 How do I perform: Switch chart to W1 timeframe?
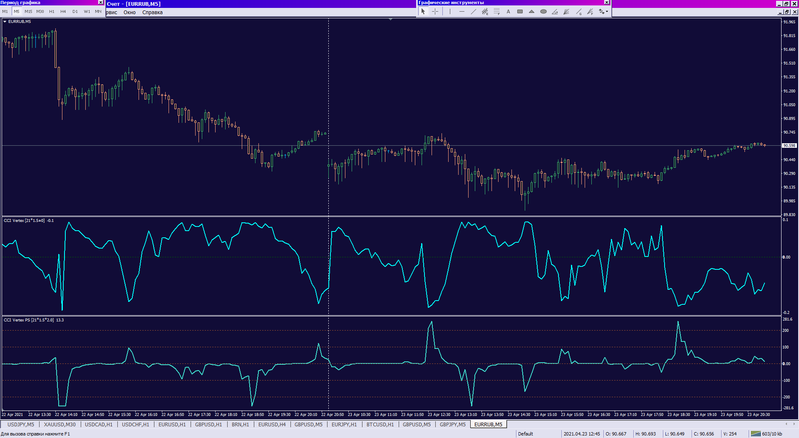coord(87,11)
